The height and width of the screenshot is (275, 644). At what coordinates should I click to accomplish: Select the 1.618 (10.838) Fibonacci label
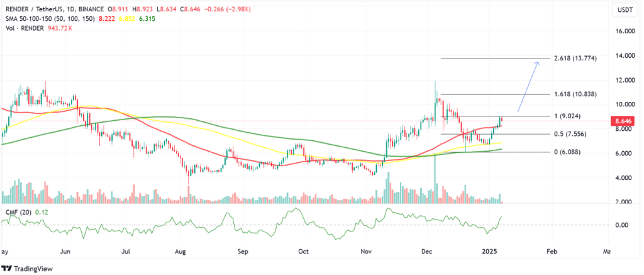coord(575,94)
